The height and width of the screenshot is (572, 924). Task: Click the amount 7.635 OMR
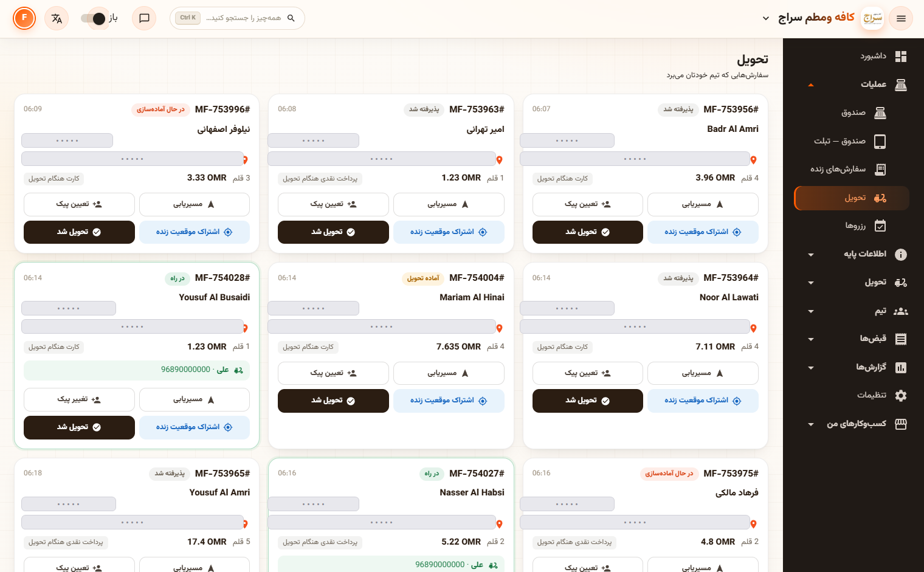click(458, 346)
